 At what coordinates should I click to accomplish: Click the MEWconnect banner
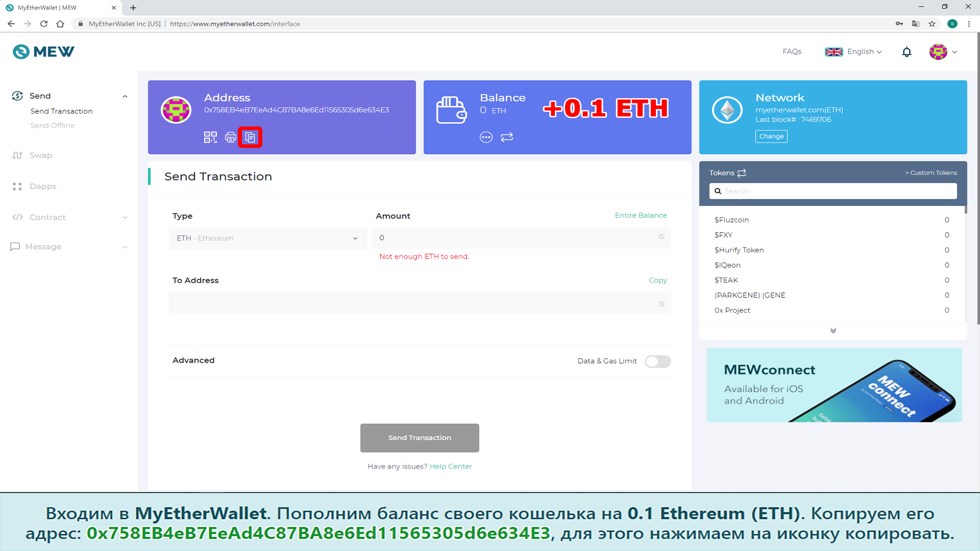835,385
